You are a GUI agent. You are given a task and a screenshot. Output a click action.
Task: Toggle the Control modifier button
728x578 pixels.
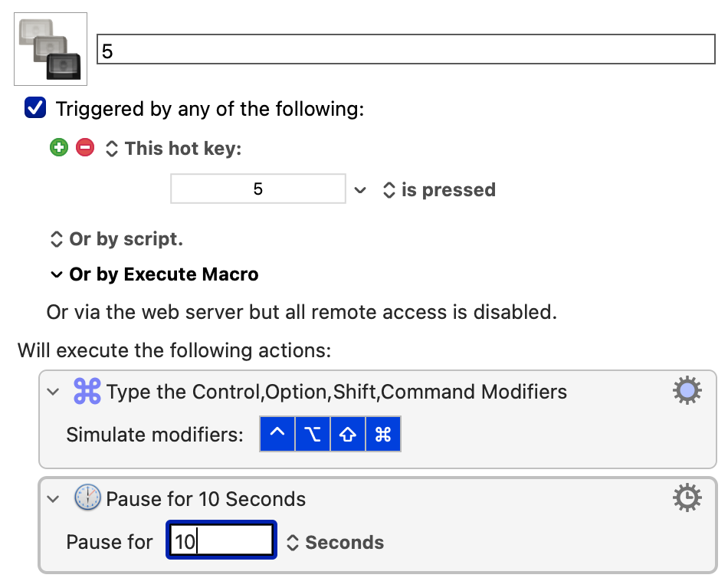click(277, 434)
